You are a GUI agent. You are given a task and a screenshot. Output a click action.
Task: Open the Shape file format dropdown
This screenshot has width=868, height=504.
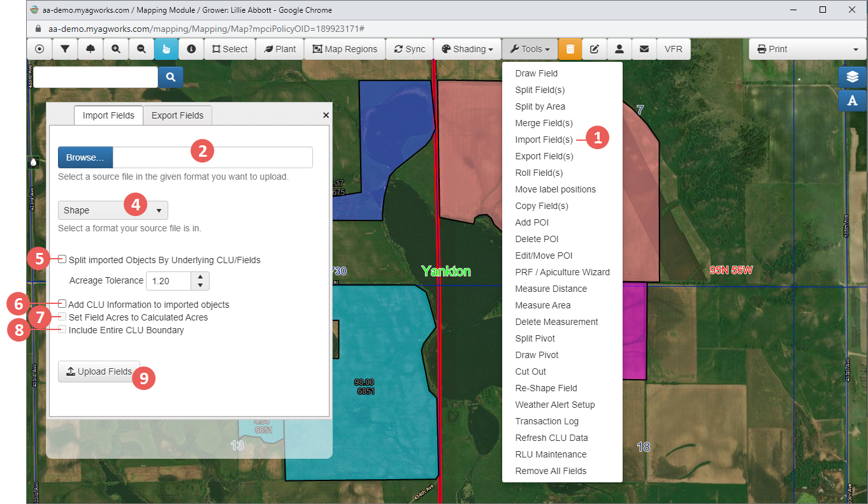pos(113,210)
